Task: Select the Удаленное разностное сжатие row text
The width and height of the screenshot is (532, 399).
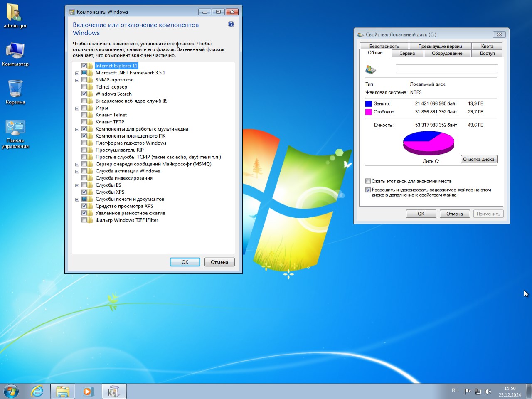Action: 131,213
